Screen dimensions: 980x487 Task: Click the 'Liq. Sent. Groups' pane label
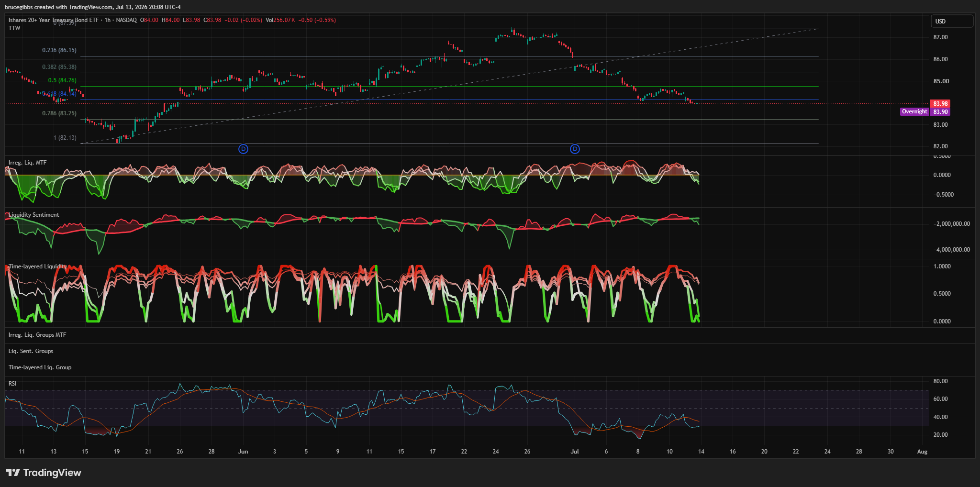coord(31,351)
